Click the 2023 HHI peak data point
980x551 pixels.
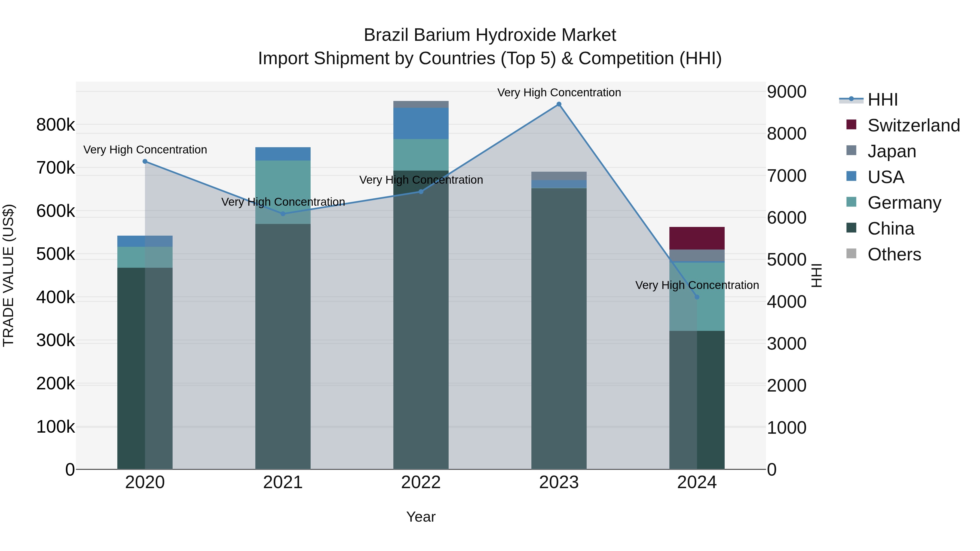coord(559,104)
